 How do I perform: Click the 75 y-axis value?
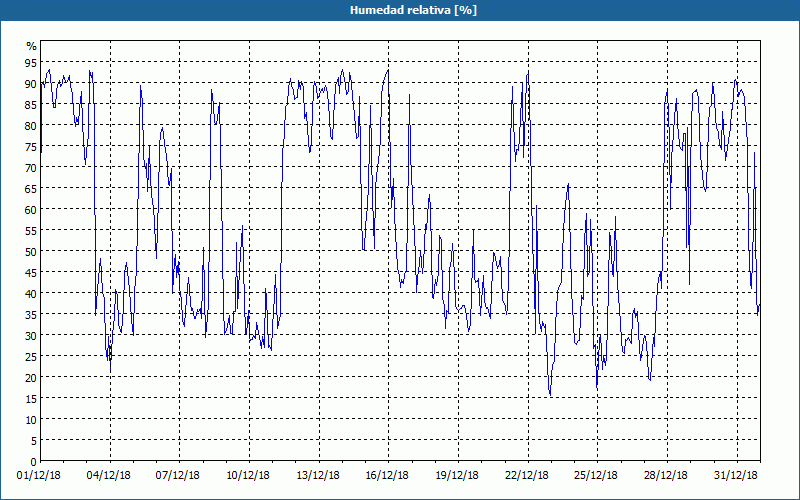(x=31, y=146)
